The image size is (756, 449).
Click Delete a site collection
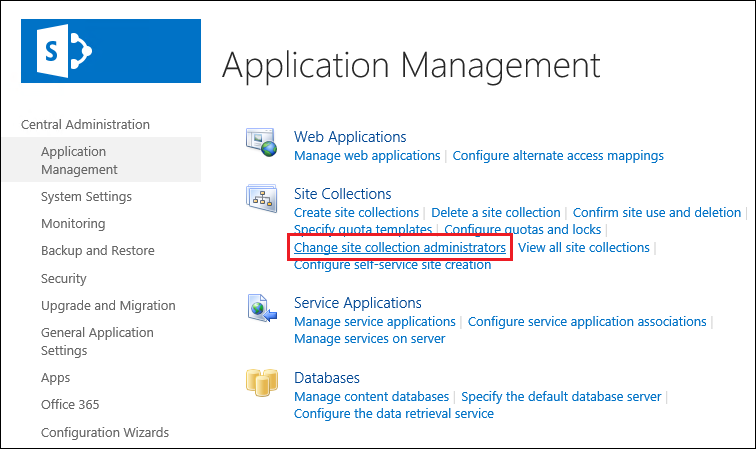496,213
